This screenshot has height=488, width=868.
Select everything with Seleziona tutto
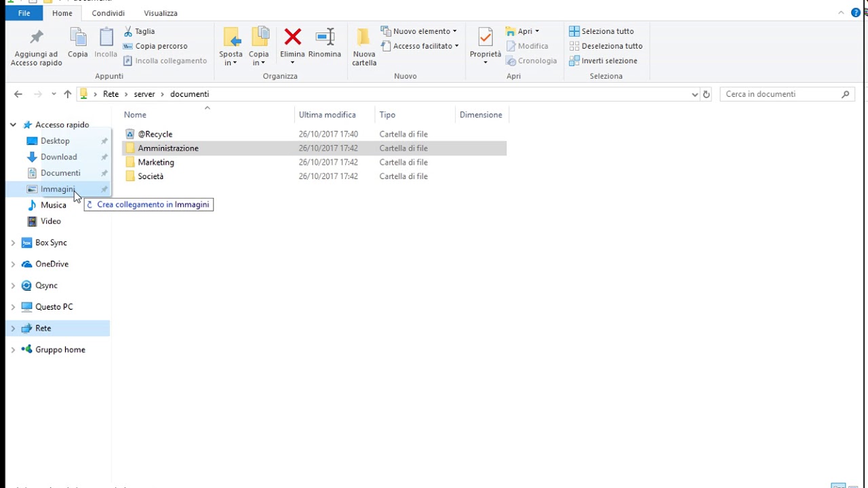click(x=601, y=31)
